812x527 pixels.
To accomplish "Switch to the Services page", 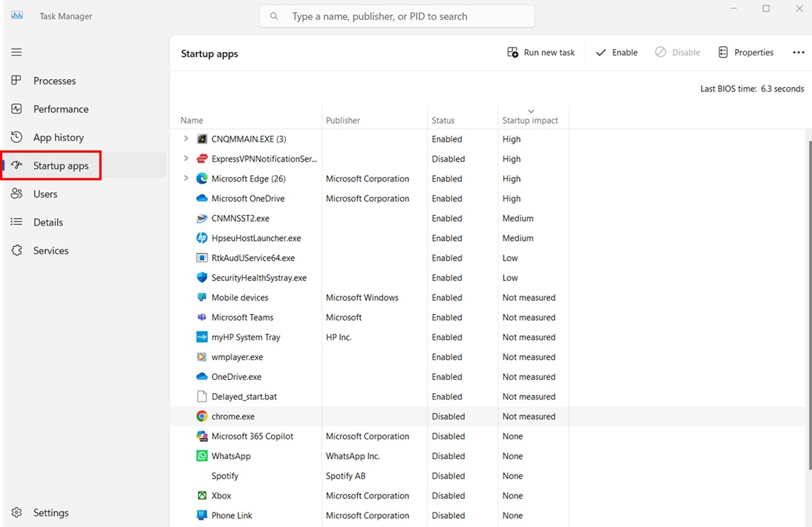I will 50,250.
